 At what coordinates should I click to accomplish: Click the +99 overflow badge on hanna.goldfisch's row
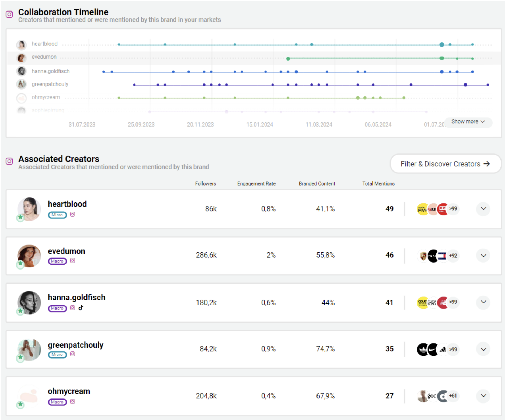pos(453,302)
